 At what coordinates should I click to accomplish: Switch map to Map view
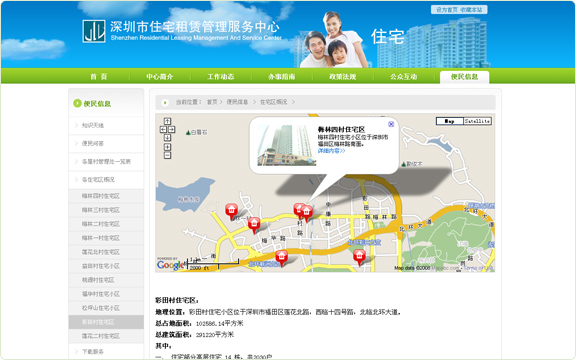[x=449, y=121]
